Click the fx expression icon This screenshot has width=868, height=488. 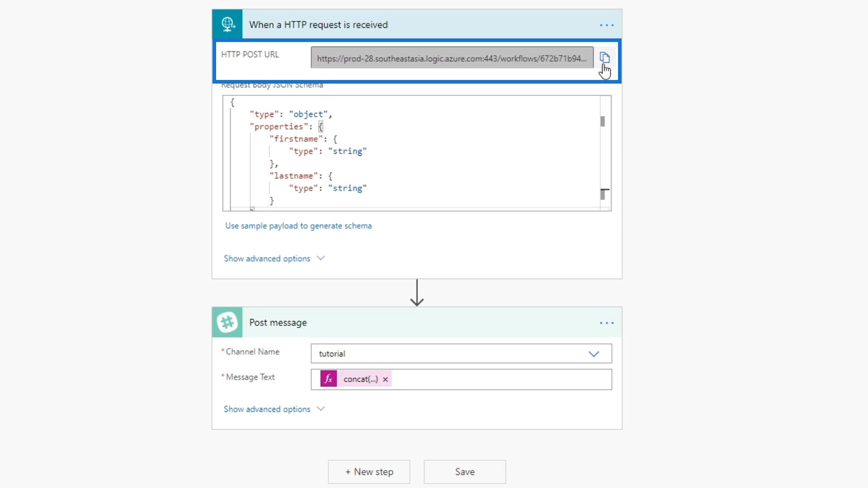click(329, 379)
